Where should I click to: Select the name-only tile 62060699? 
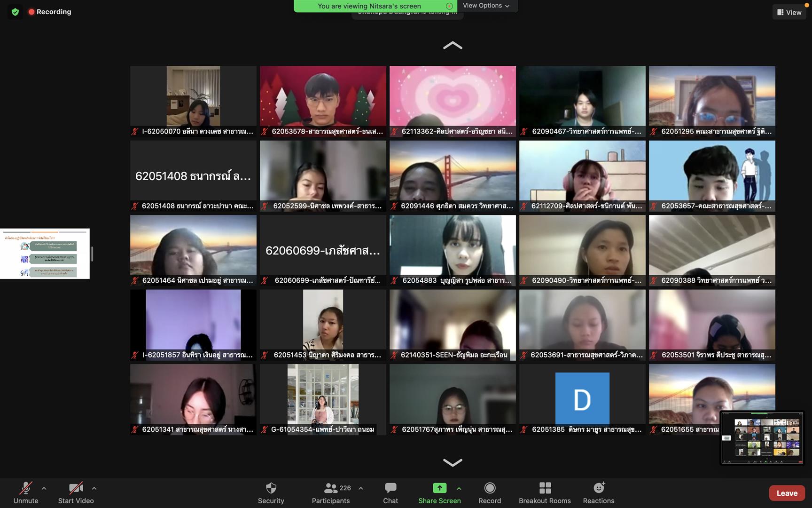tap(323, 250)
